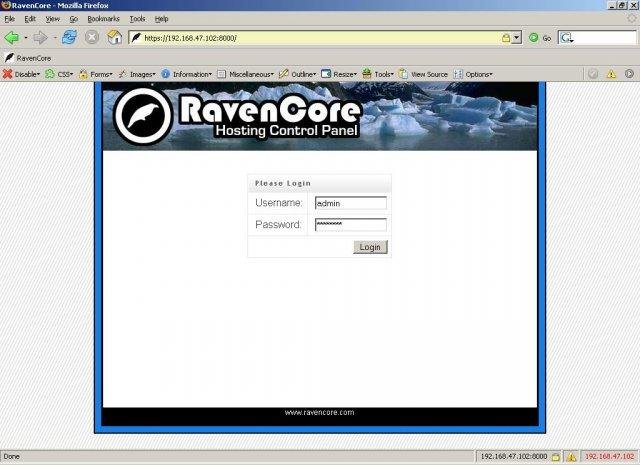Open the search engine selector icon
This screenshot has height=465, width=640.
point(566,38)
